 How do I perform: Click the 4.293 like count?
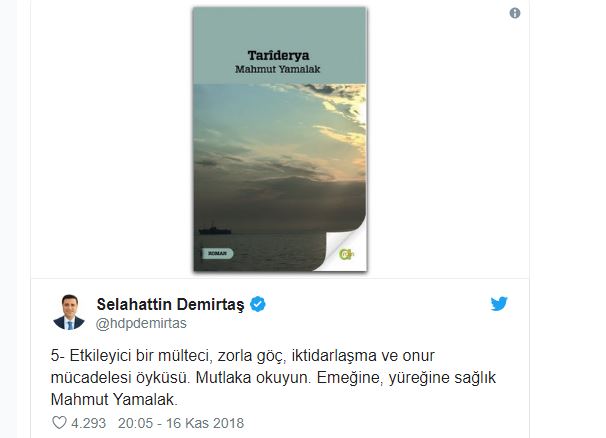[89, 423]
